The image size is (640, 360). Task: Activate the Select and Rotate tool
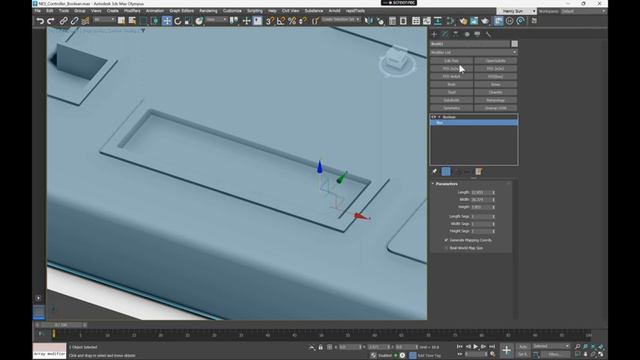coord(178,21)
